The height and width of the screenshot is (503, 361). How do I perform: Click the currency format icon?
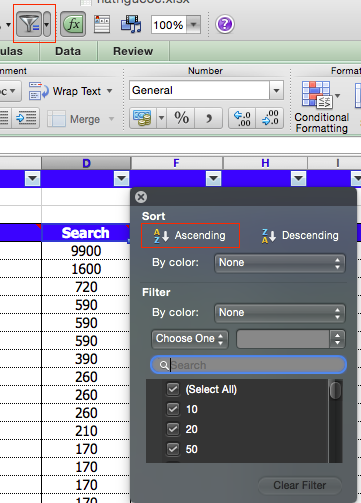[143, 118]
